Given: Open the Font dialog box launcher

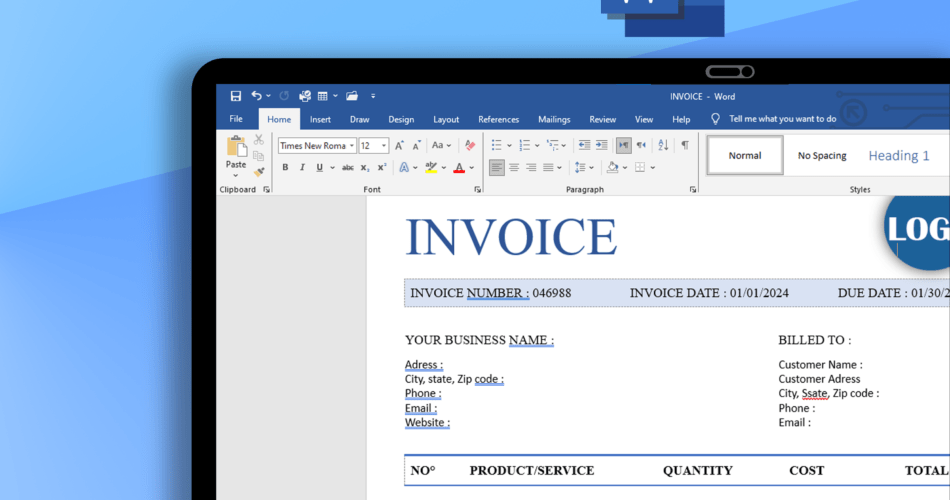Looking at the screenshot, I should coord(477,190).
